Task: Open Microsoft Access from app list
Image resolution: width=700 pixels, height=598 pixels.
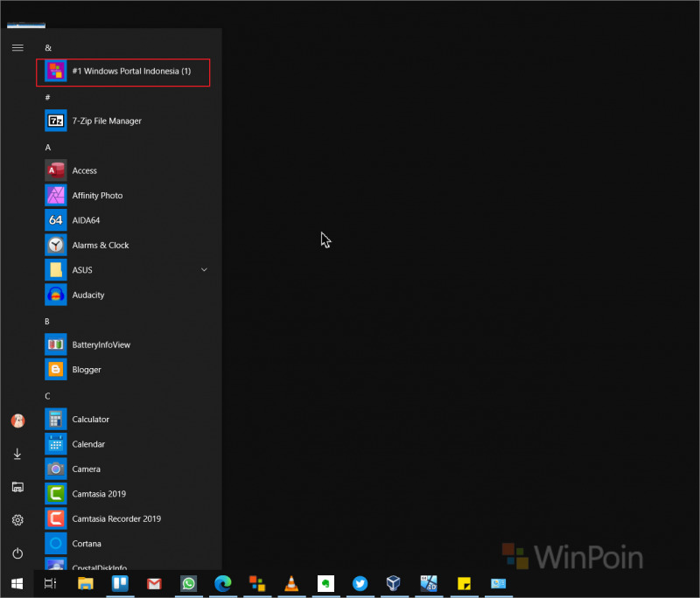Action: click(126, 170)
